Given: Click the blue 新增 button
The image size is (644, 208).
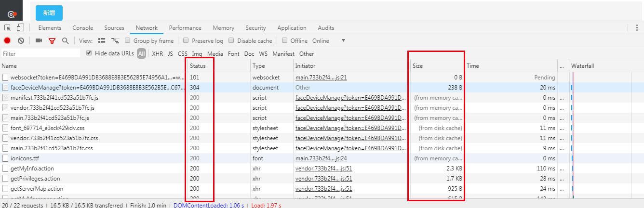Looking at the screenshot, I should point(49,13).
